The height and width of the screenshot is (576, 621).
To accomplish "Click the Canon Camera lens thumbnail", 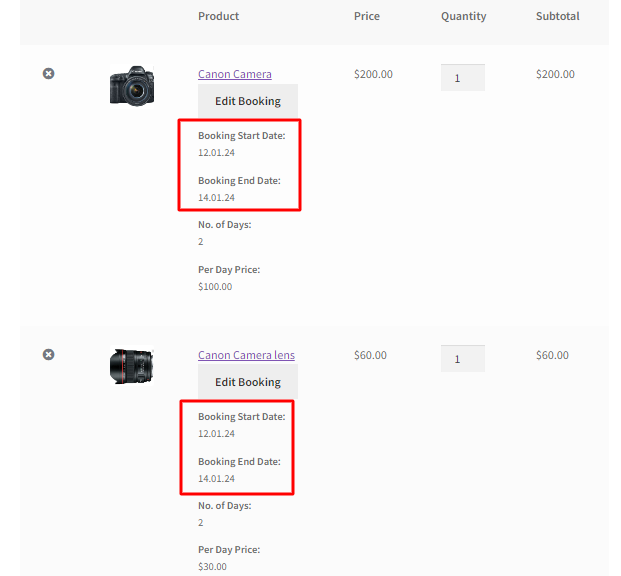I will 132,366.
